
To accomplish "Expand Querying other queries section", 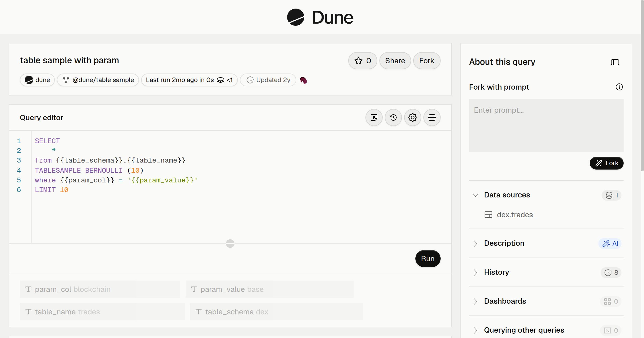I will [x=475, y=330].
